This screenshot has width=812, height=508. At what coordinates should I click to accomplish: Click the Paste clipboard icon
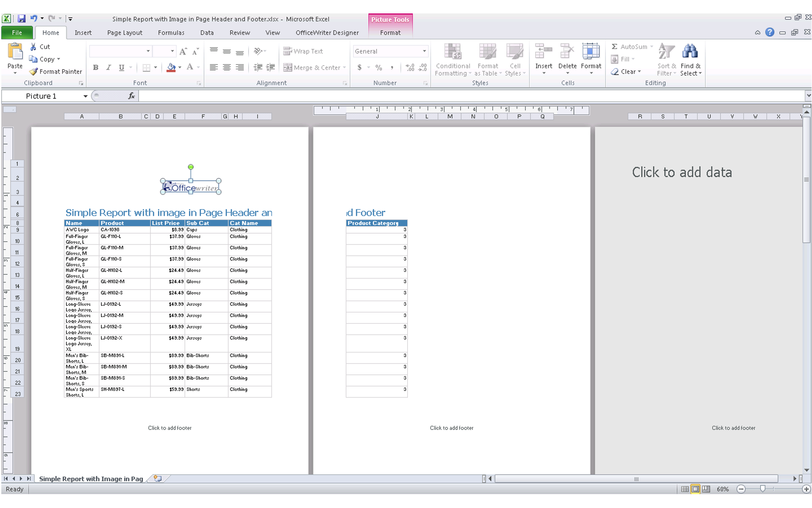coord(15,51)
